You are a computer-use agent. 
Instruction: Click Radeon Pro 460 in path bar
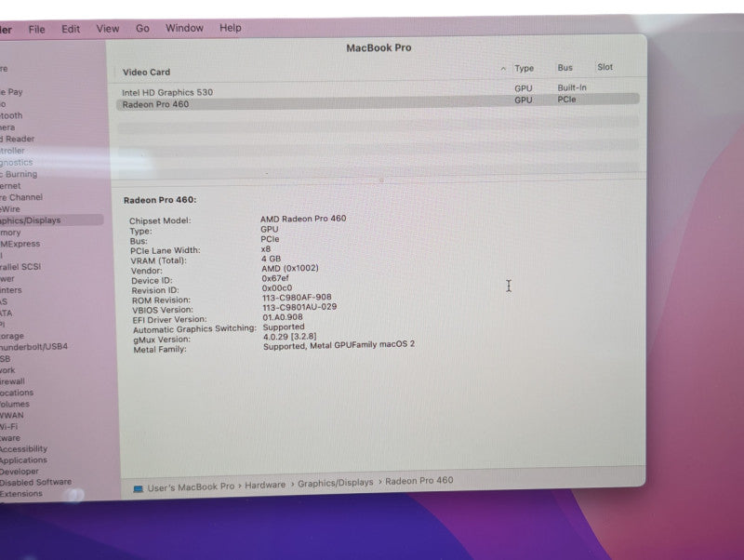pyautogui.click(x=419, y=481)
